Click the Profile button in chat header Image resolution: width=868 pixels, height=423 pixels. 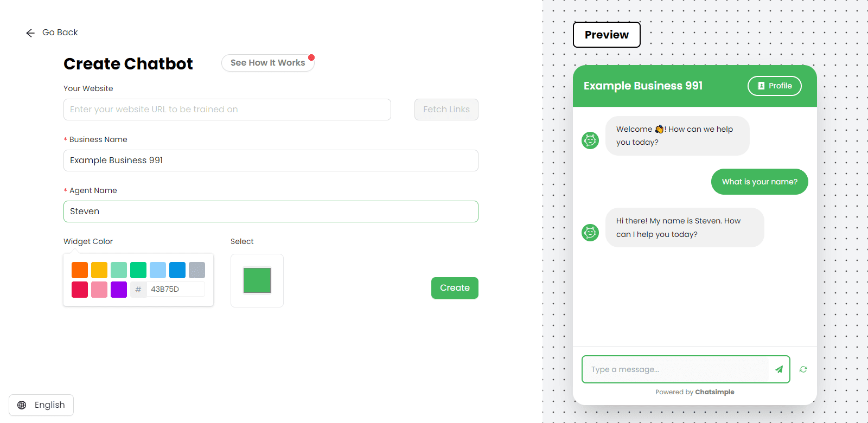[774, 86]
